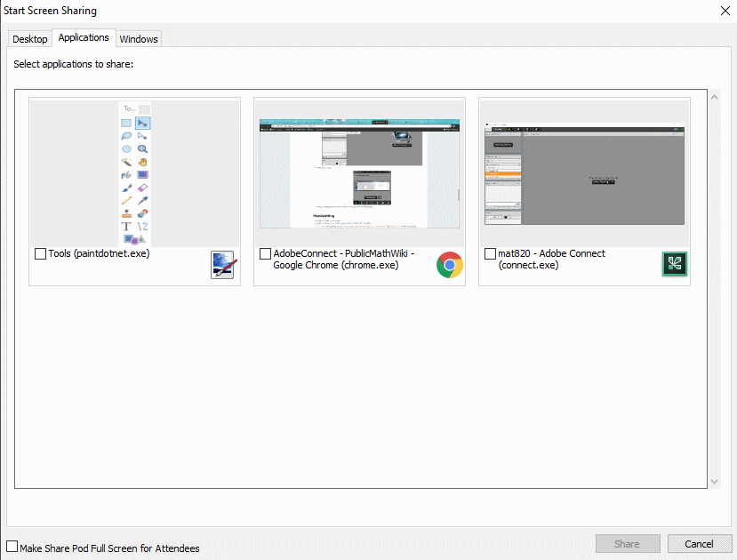This screenshot has width=737, height=560.
Task: Click the Google Chrome application icon
Action: (x=449, y=265)
